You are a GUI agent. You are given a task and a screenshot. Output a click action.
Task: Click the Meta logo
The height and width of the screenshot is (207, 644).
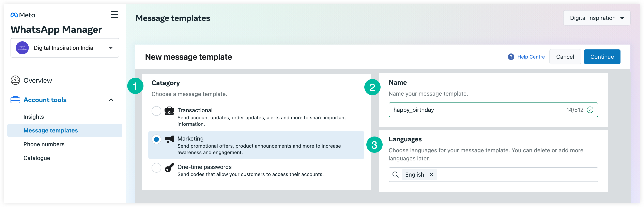[23, 15]
